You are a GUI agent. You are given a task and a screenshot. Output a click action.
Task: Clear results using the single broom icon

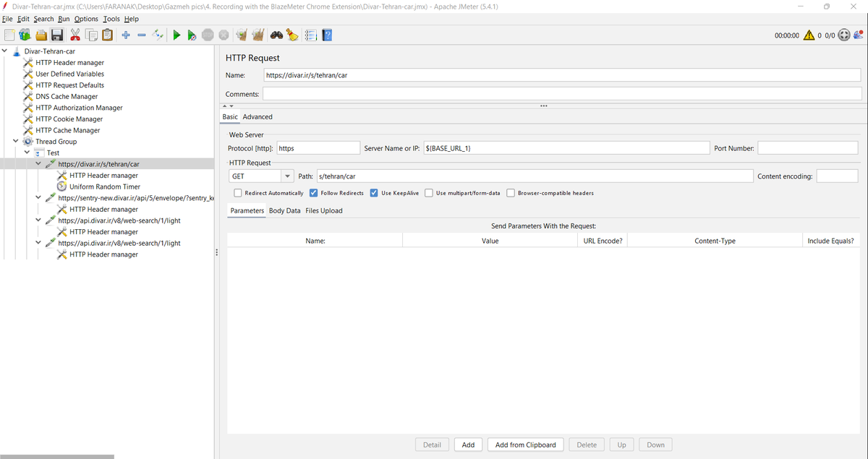[242, 35]
